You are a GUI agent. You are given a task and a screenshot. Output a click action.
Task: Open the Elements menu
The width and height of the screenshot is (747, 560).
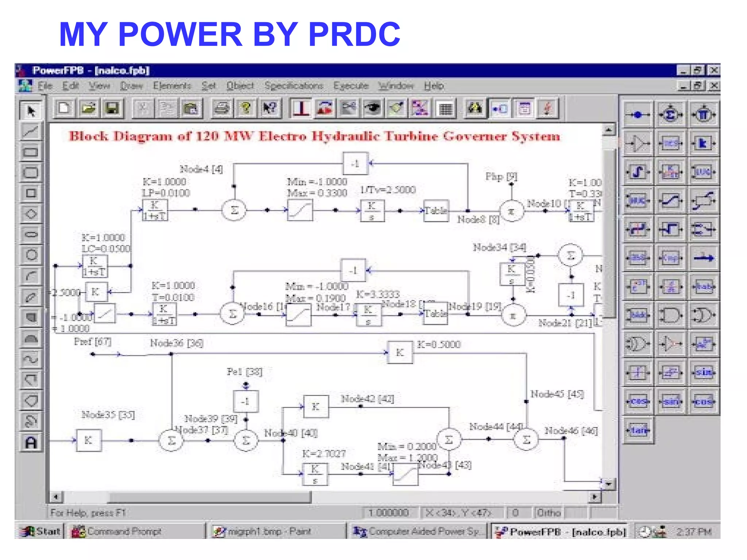click(x=172, y=86)
